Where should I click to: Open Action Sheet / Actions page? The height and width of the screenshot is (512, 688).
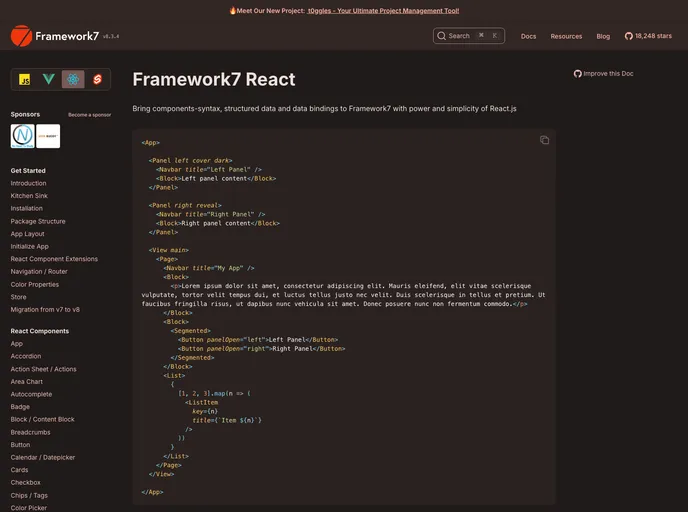pyautogui.click(x=43, y=369)
